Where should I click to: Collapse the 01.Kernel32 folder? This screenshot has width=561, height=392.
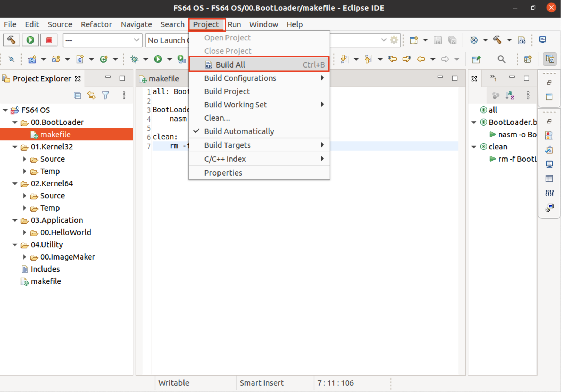click(15, 147)
